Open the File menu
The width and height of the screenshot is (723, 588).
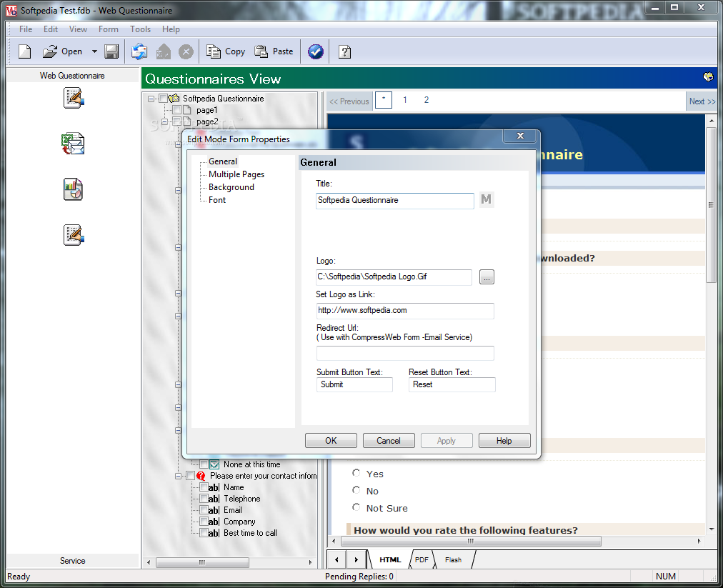[26, 29]
